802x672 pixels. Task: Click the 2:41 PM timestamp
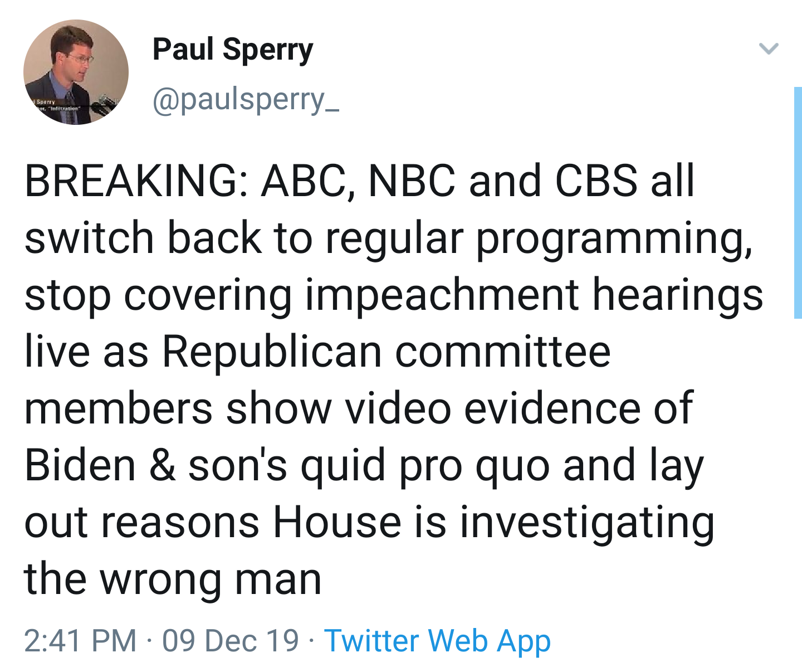click(x=80, y=640)
